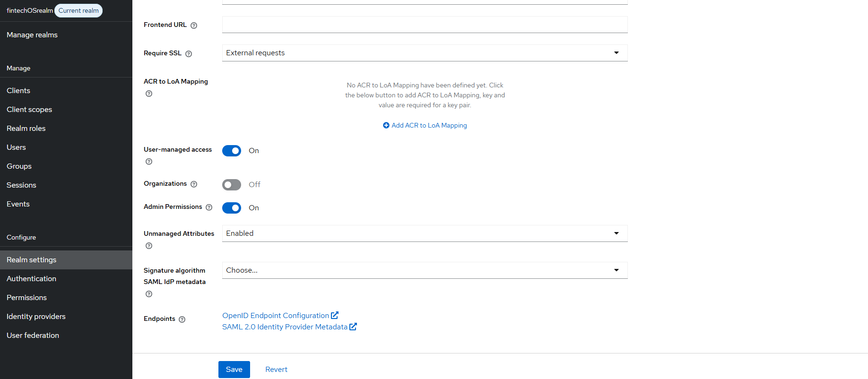868x379 pixels.
Task: Turn off the User-managed access switch
Action: [x=232, y=151]
